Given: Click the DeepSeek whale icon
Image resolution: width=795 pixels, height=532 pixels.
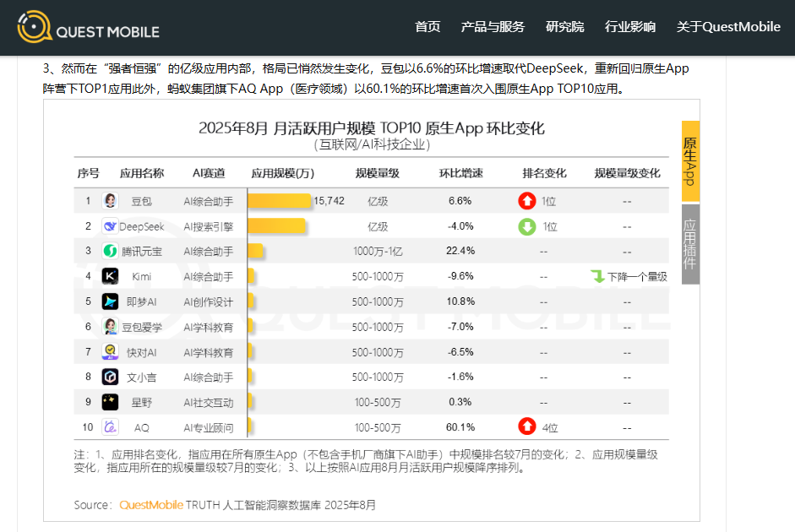Looking at the screenshot, I should coord(110,226).
